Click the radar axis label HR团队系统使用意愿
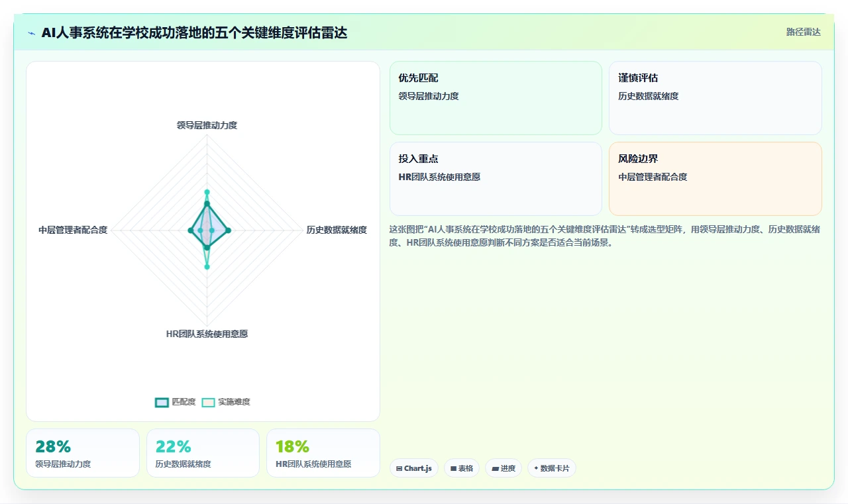Image resolution: width=848 pixels, height=504 pixels. 207,334
